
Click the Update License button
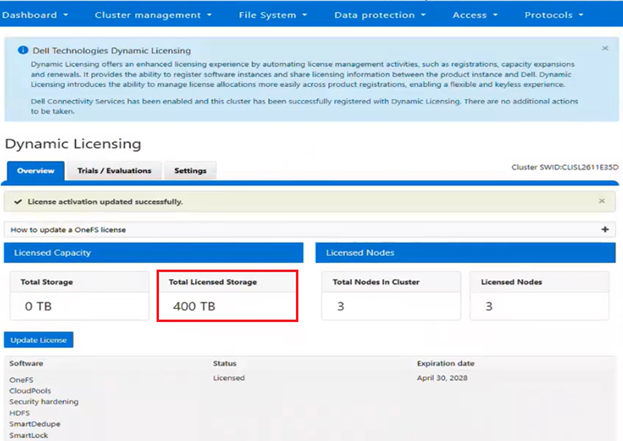point(38,340)
